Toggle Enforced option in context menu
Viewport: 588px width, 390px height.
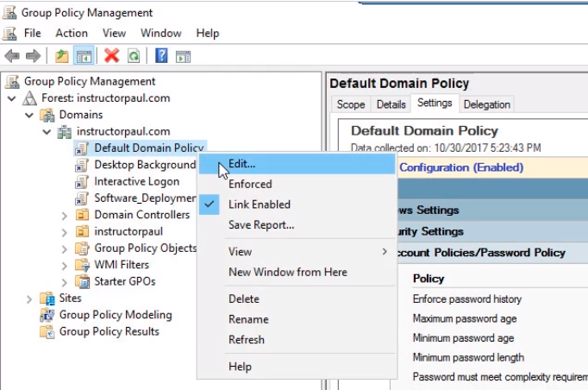(x=249, y=184)
